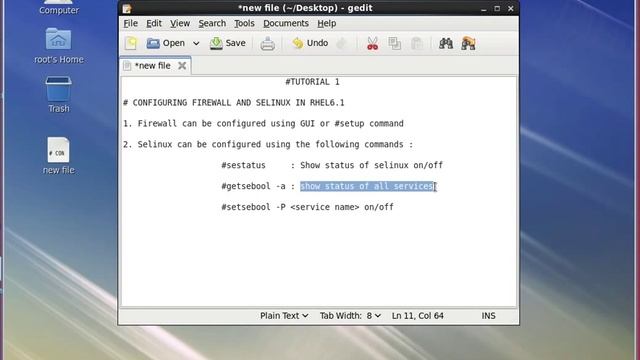Open the Documents menu
This screenshot has width=640, height=360.
286,23
